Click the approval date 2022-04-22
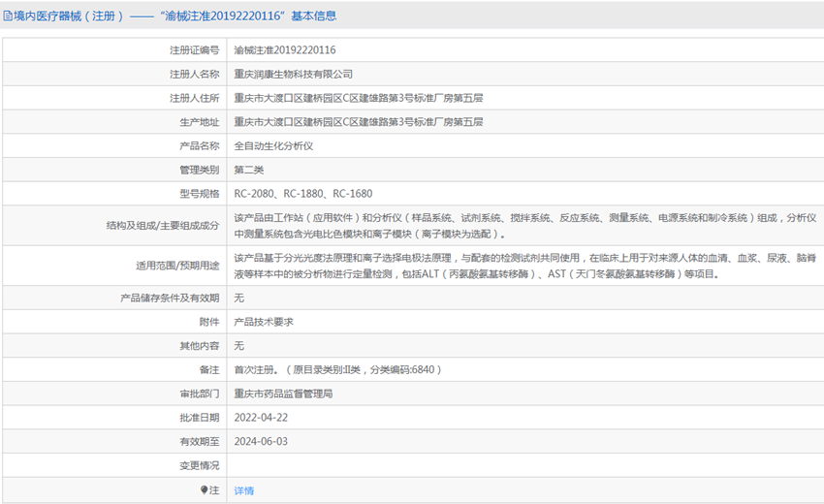Viewport: 824px width, 504px height. (x=261, y=418)
